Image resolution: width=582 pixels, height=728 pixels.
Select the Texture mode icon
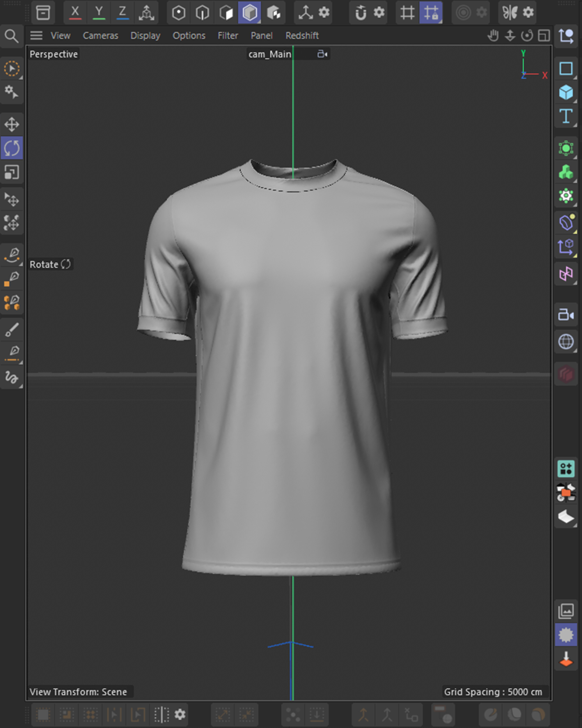274,13
